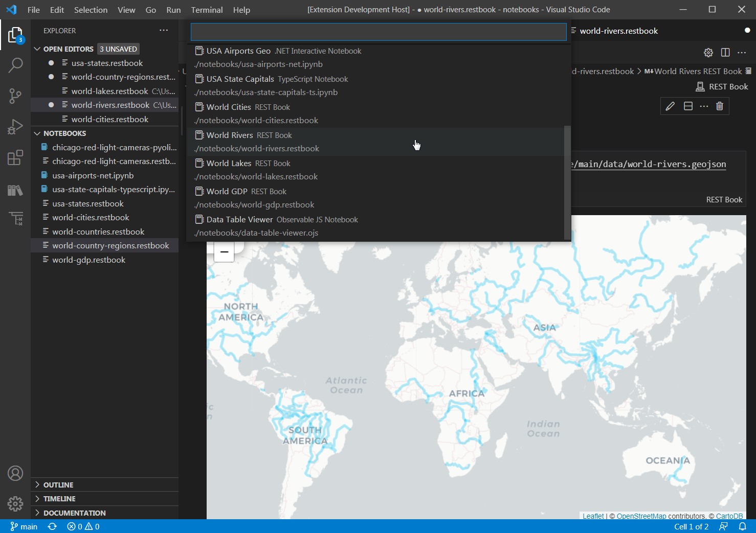The height and width of the screenshot is (533, 756).
Task: Open the Explorer view in activity bar
Action: (15, 35)
